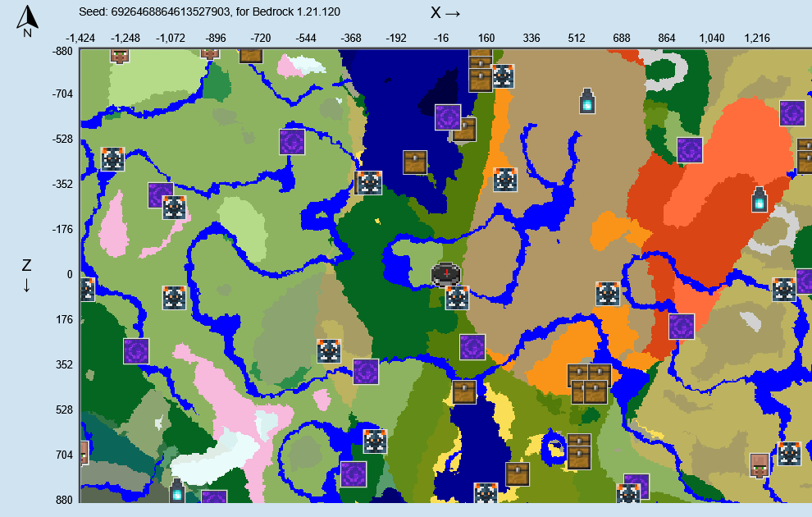
Task: Click upper chest of the pair beside circular river
Action: (x=579, y=441)
